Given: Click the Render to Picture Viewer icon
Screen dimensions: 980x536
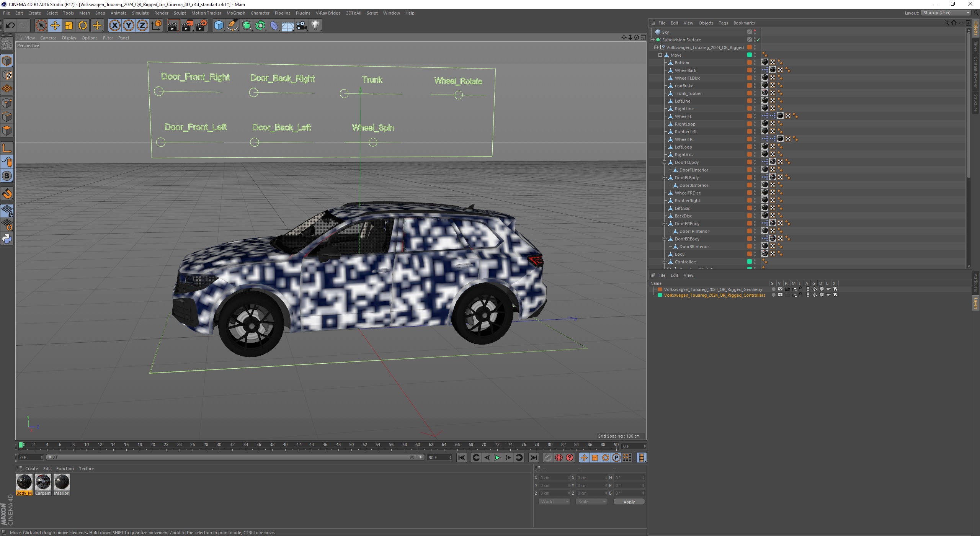Looking at the screenshot, I should click(x=187, y=26).
